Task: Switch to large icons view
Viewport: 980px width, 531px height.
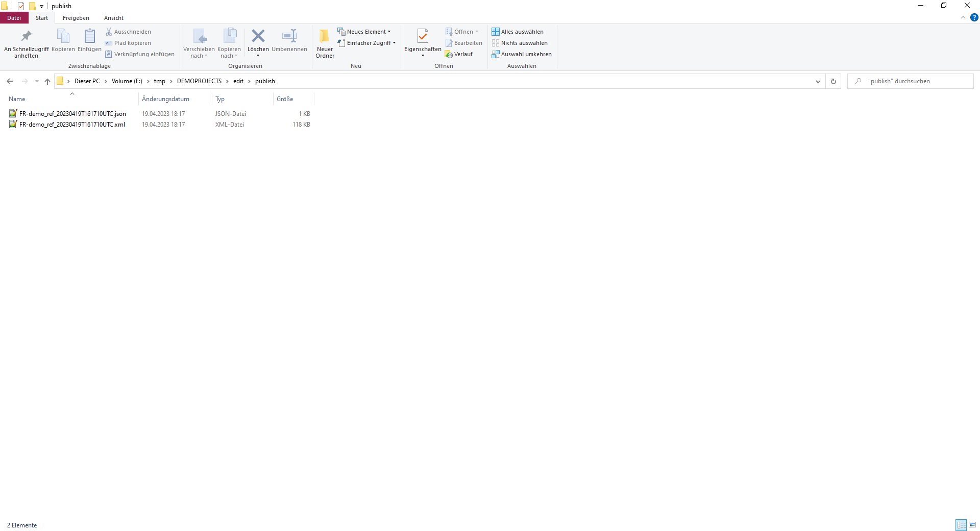Action: pyautogui.click(x=972, y=525)
